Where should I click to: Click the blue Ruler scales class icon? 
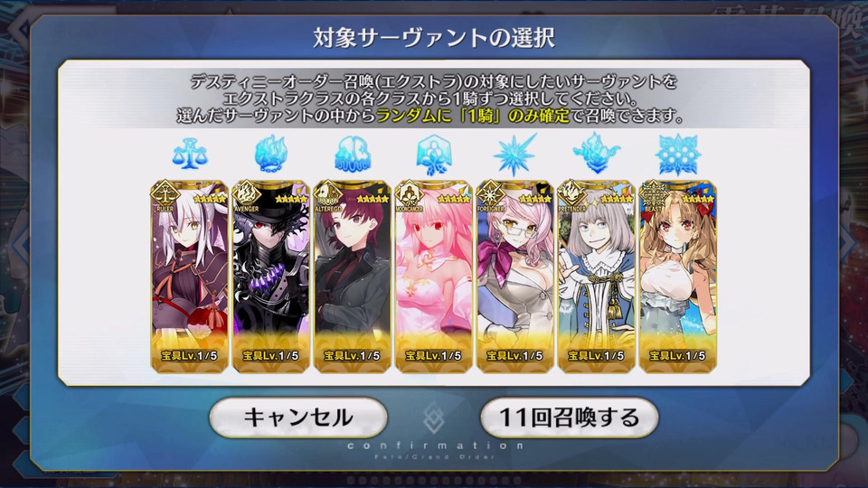pos(189,155)
